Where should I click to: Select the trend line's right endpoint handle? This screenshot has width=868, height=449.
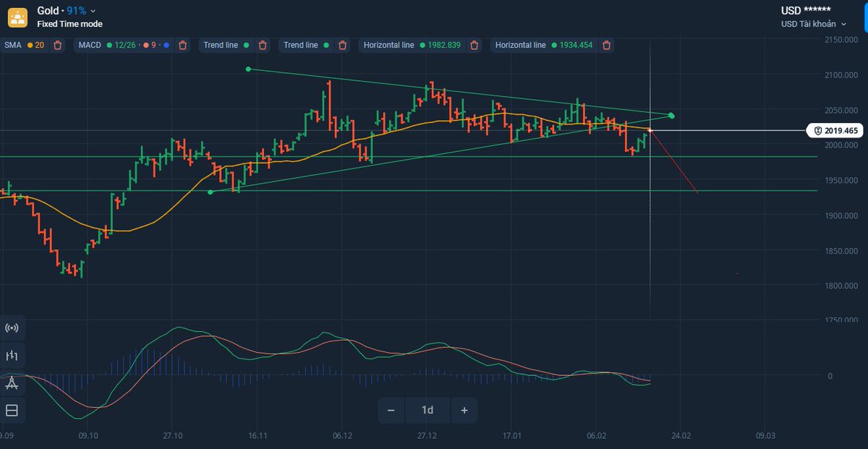click(672, 116)
